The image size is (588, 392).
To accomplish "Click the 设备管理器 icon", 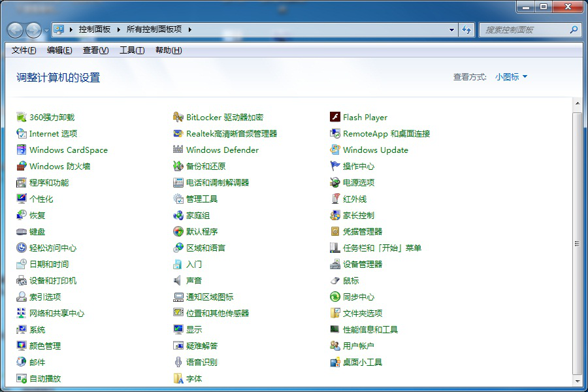I will [x=335, y=265].
